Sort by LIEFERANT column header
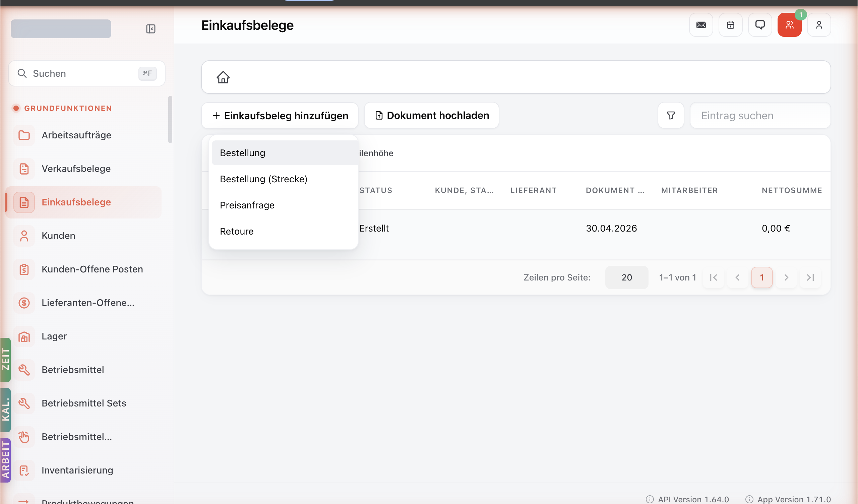Viewport: 858px width, 504px height. coord(533,190)
